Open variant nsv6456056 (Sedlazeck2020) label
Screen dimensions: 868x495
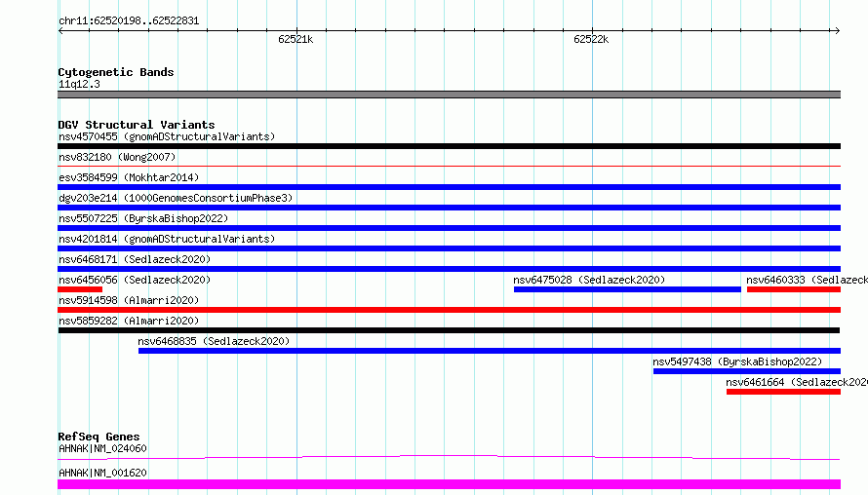coord(135,280)
